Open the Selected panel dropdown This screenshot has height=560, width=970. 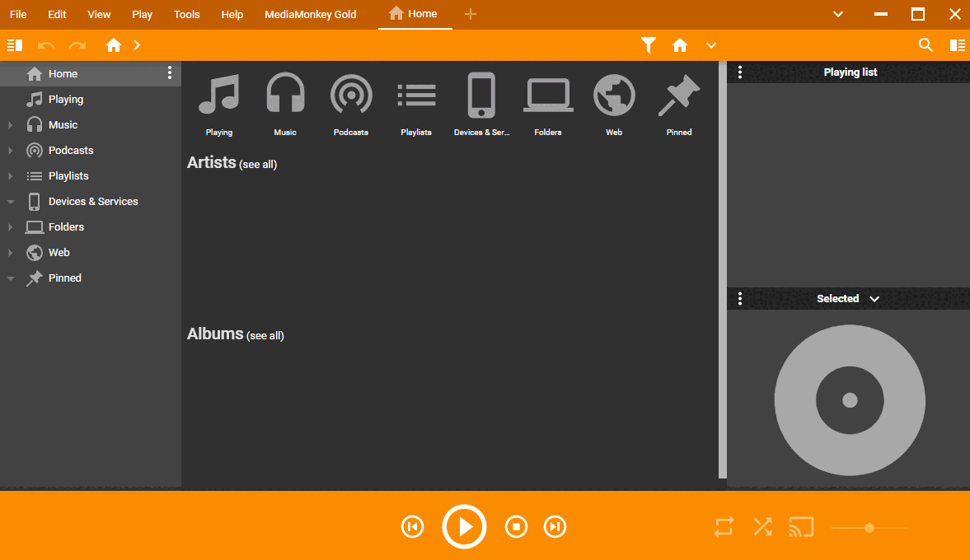tap(874, 298)
